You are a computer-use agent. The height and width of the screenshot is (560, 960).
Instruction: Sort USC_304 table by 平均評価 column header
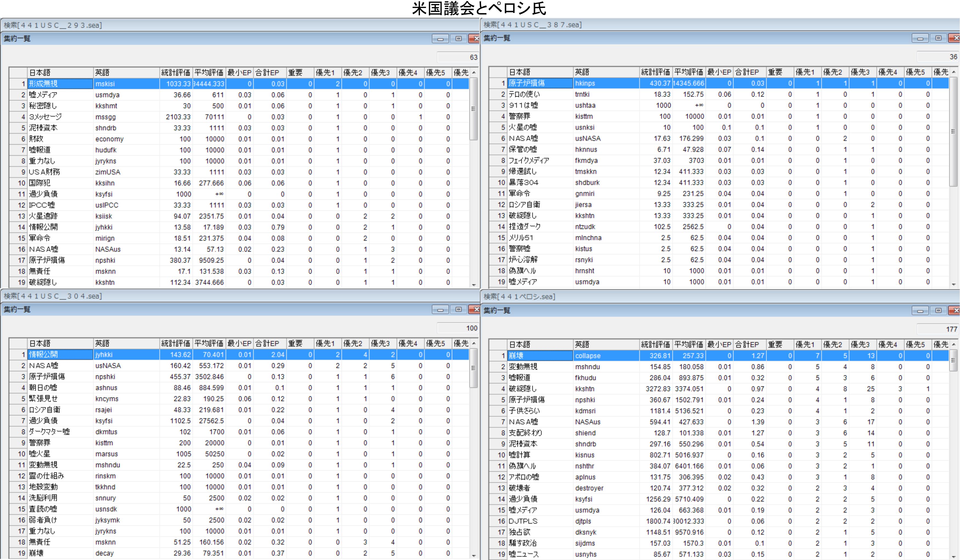click(x=209, y=343)
